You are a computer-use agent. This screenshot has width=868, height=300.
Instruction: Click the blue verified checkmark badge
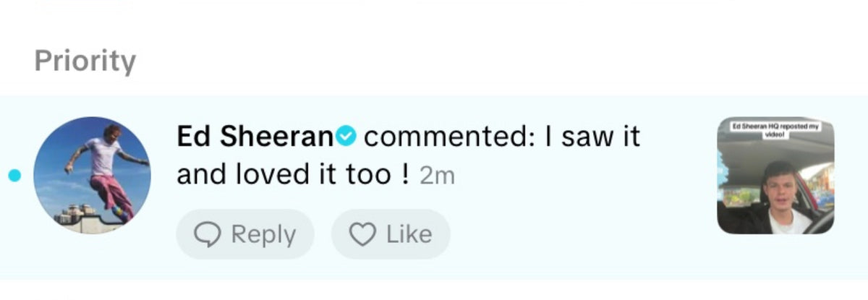pos(348,136)
